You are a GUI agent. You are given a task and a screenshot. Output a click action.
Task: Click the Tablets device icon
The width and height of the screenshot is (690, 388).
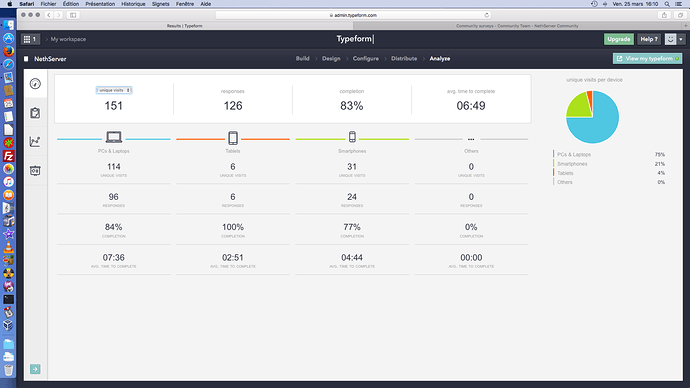[233, 138]
